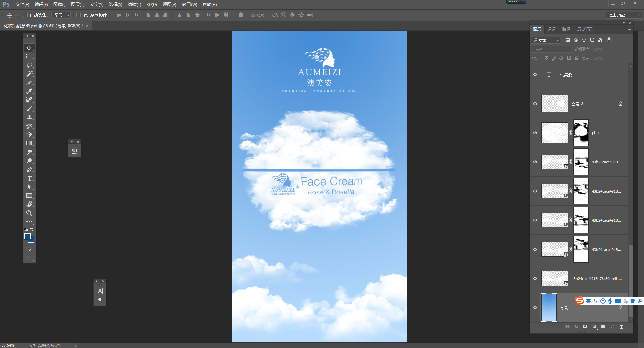Hide the 图层 8 layer

[x=535, y=104]
